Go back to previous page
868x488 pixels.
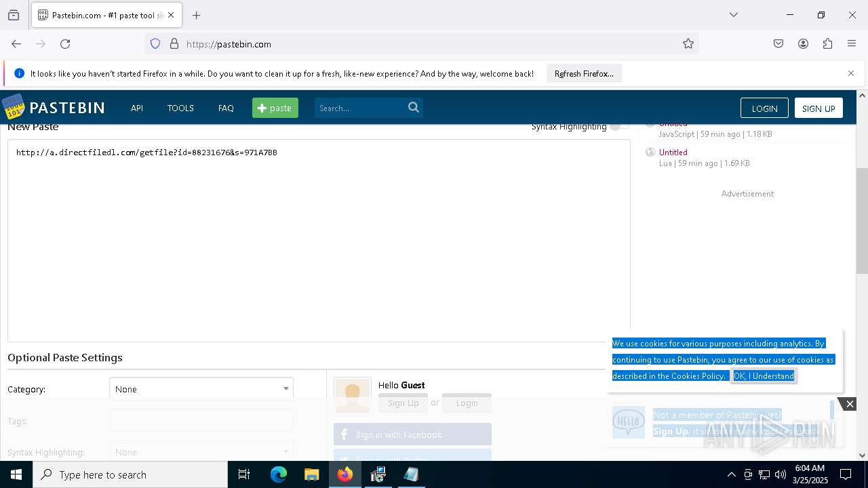point(16,43)
